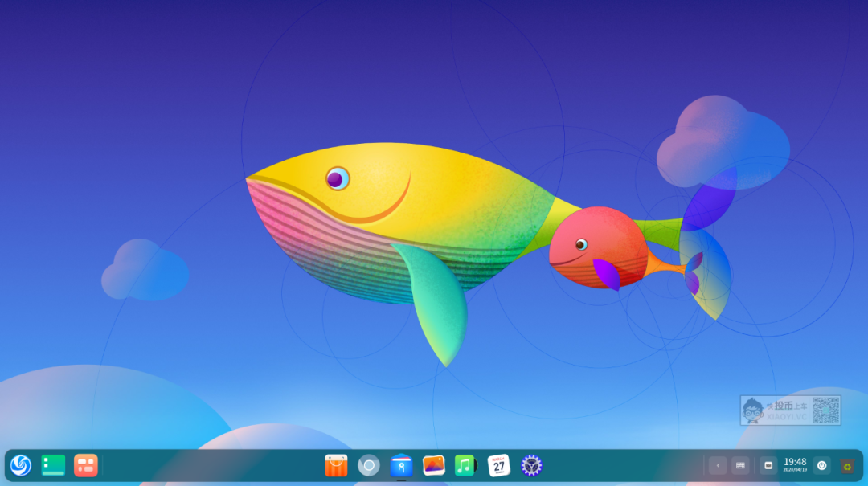This screenshot has height=486, width=868.
Task: Open the web browser from the dock
Action: tap(369, 465)
